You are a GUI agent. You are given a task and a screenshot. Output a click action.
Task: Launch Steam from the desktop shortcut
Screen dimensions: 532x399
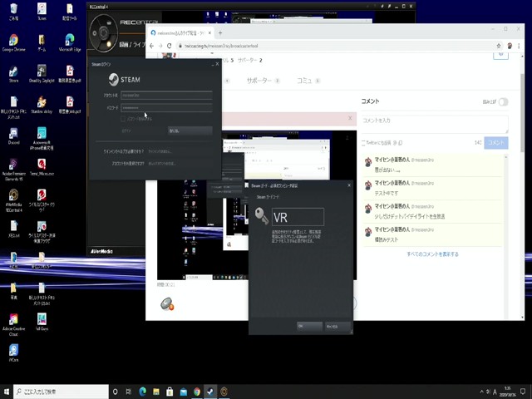pyautogui.click(x=13, y=74)
